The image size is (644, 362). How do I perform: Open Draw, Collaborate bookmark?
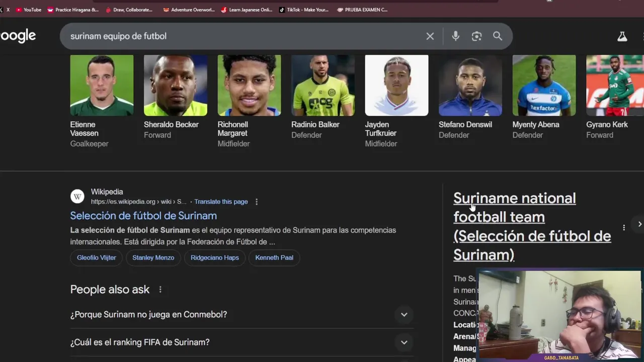point(129,10)
